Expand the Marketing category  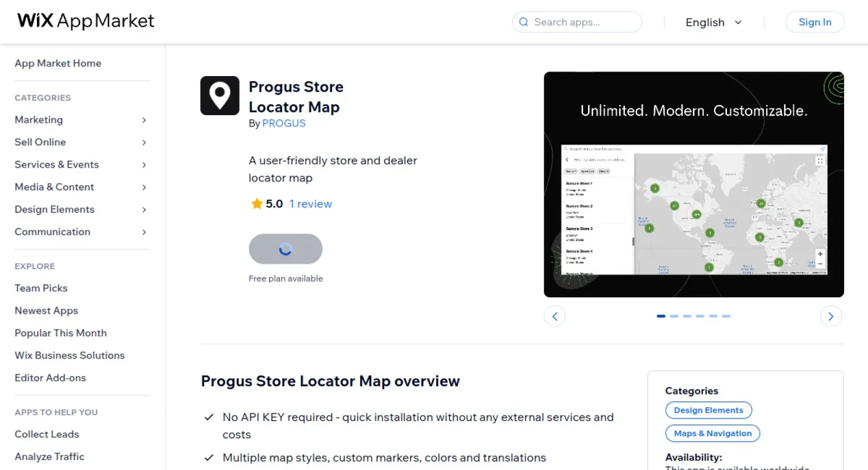tap(144, 120)
